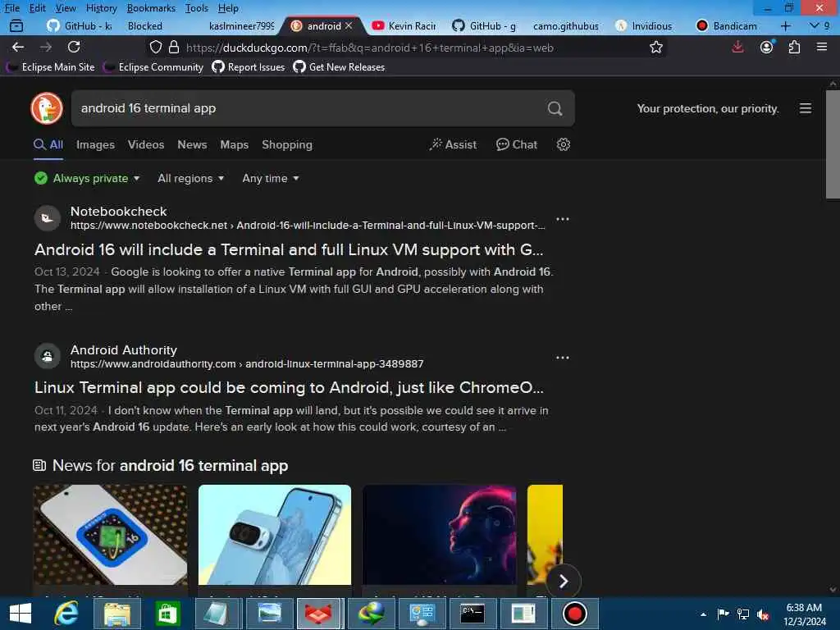The image size is (840, 630).
Task: Open the Bookmarks menu
Action: 151,8
